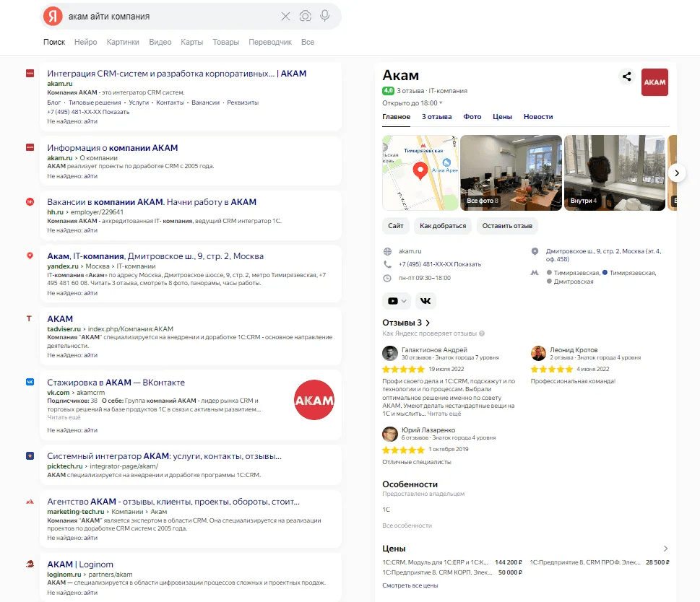The height and width of the screenshot is (602, 700).
Task: Click the metro icon beside Тимирязевская stations
Action: pos(535,272)
